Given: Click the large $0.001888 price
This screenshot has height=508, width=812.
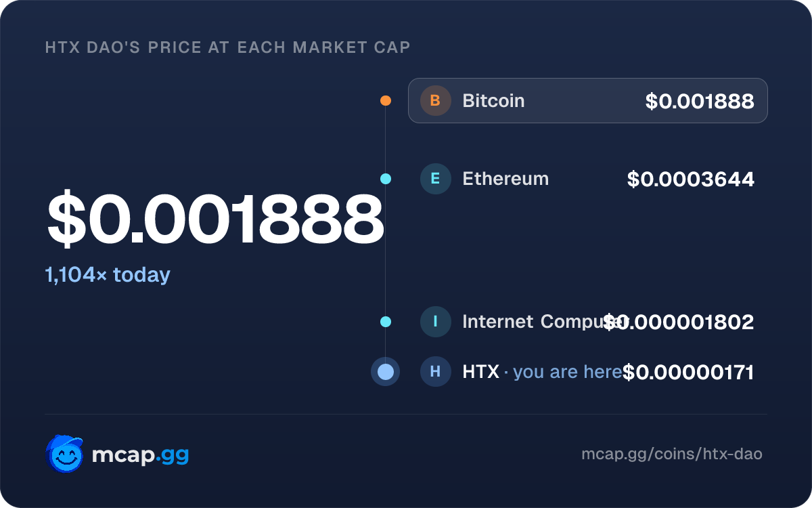Looking at the screenshot, I should (215, 219).
